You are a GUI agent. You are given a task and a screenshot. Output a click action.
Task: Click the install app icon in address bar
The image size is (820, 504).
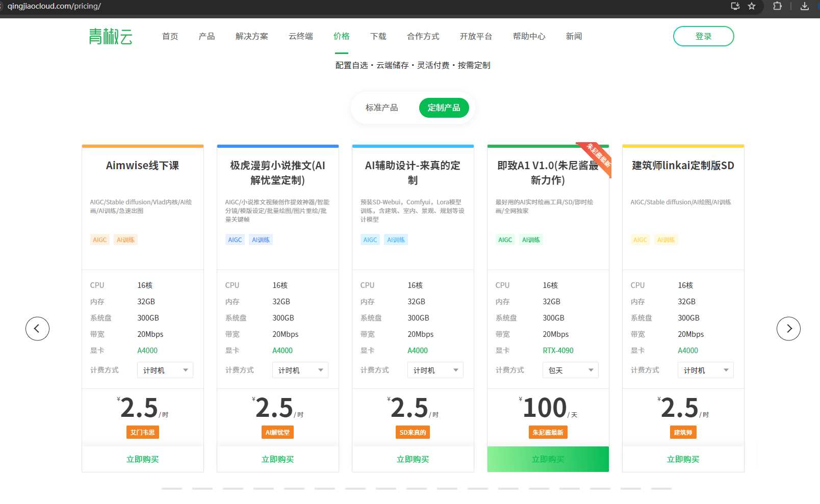(735, 6)
